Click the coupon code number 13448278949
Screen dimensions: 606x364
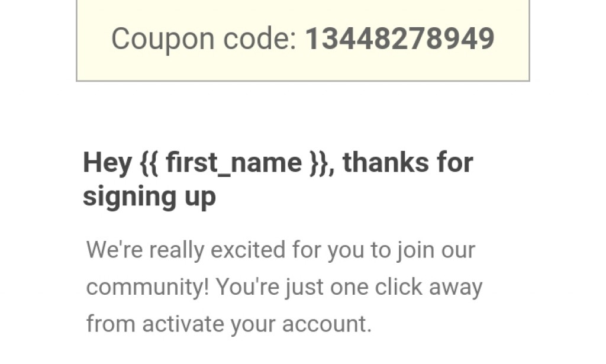click(400, 38)
